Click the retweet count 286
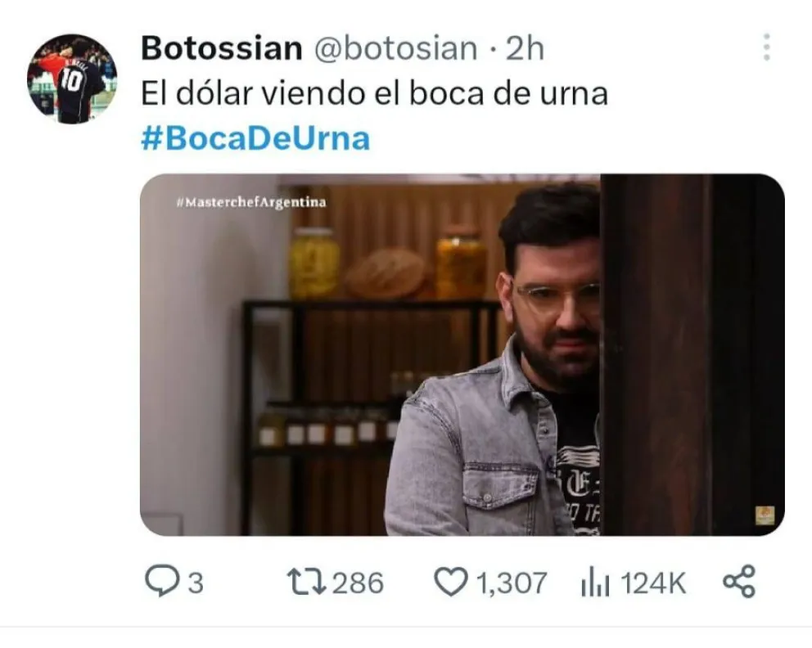 click(x=358, y=583)
